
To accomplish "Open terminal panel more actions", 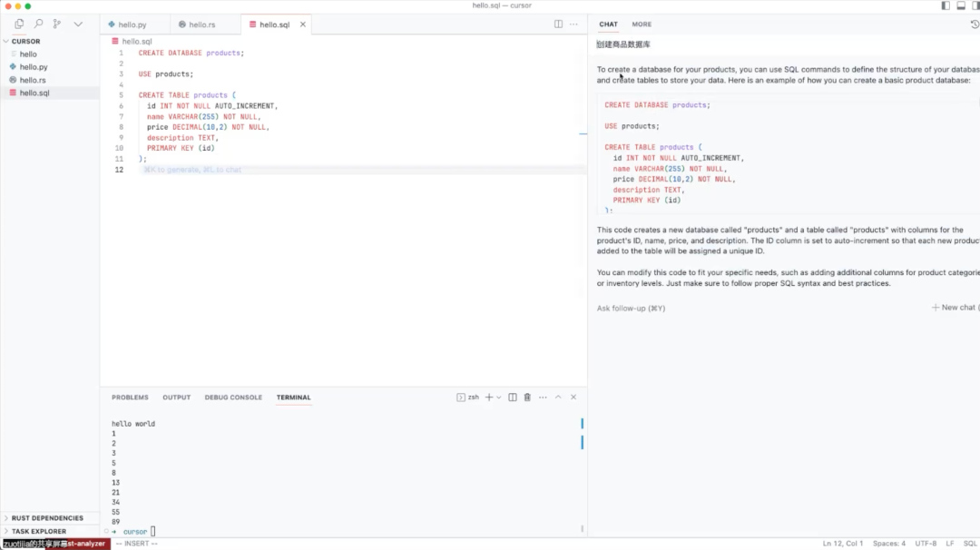I will tap(543, 398).
